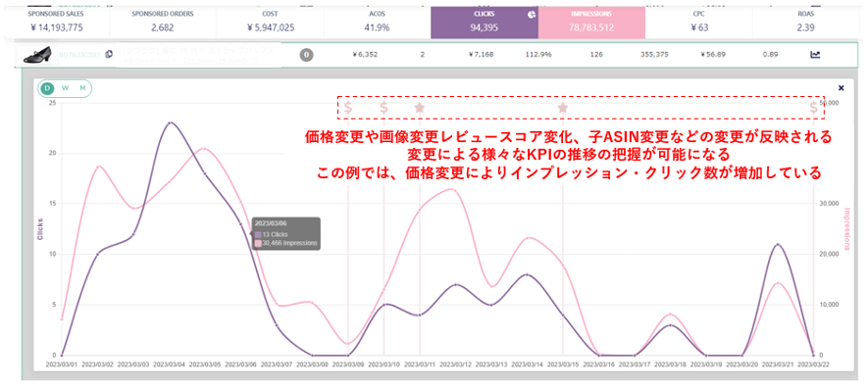Switch chart to monthly (M) view

pyautogui.click(x=82, y=88)
